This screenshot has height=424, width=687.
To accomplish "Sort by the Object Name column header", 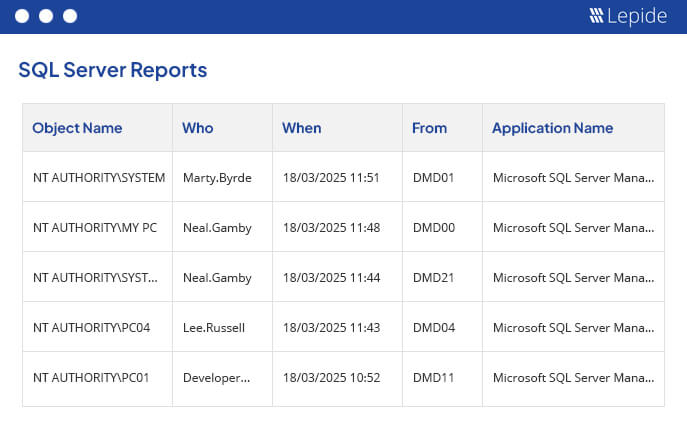I will click(77, 128).
